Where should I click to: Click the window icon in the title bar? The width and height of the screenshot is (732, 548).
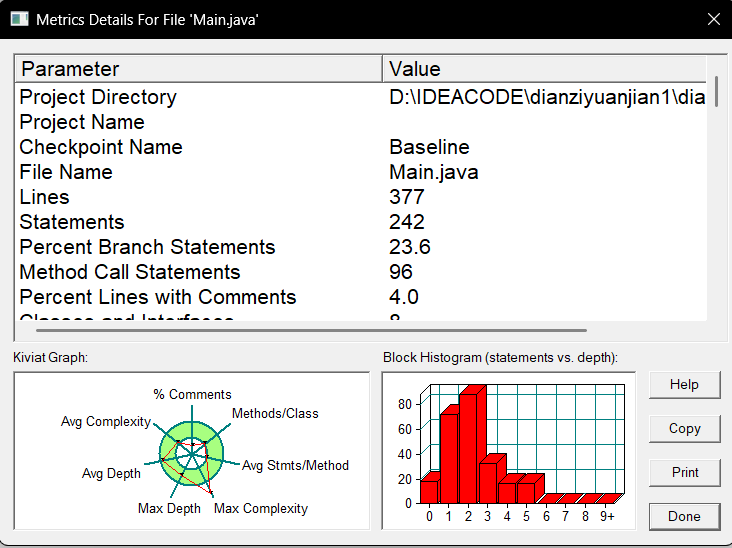point(19,19)
